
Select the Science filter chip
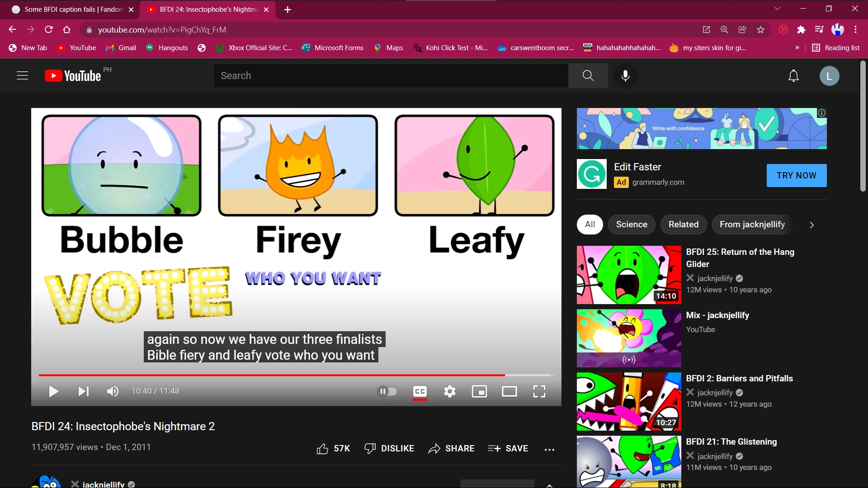coord(632,225)
